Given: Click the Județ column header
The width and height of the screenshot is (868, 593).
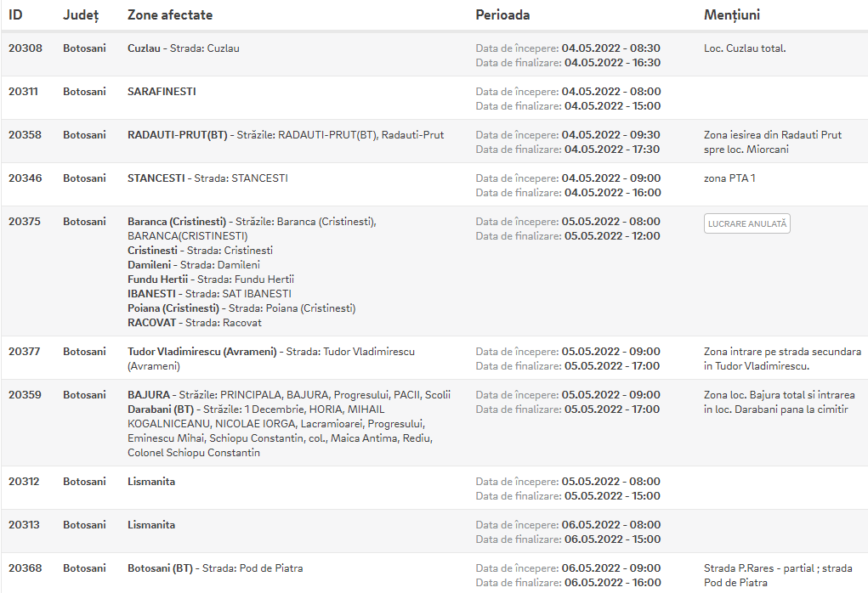Looking at the screenshot, I should (81, 15).
